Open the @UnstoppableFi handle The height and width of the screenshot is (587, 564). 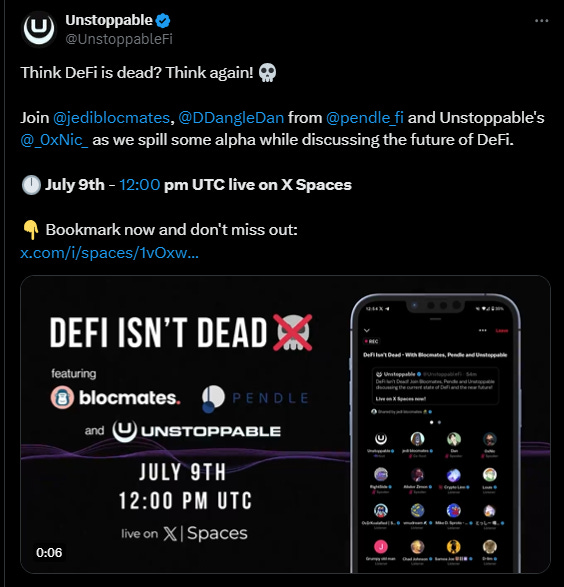click(x=119, y=39)
